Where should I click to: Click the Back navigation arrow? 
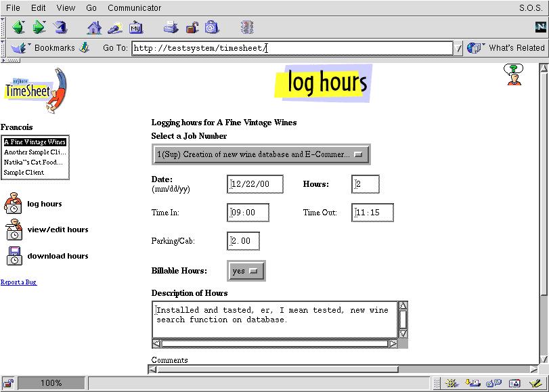click(x=18, y=28)
